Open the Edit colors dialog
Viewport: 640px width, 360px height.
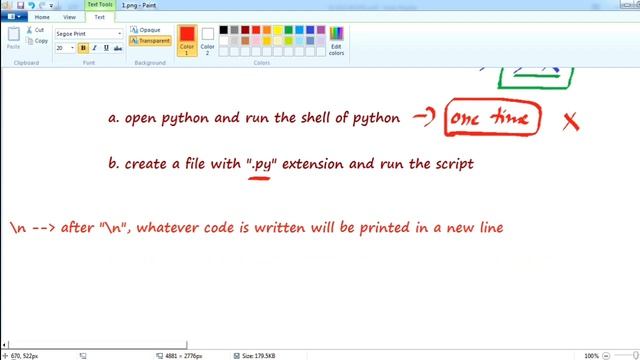click(336, 40)
